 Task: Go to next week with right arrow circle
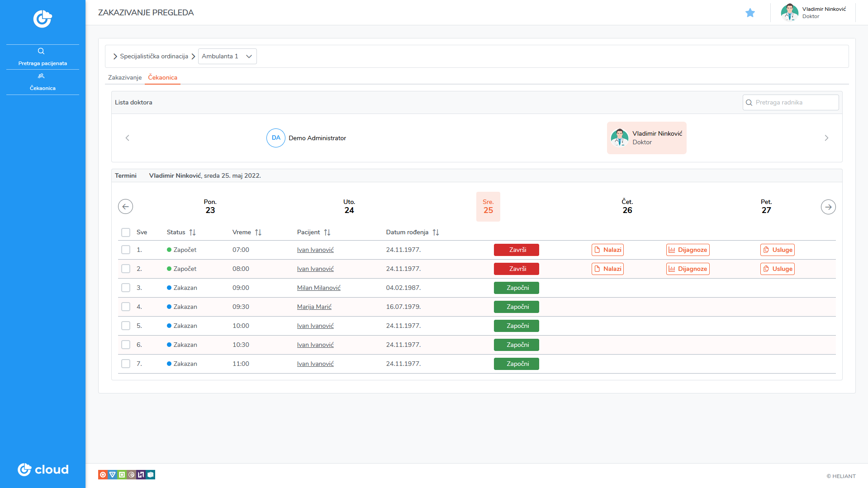tap(828, 207)
